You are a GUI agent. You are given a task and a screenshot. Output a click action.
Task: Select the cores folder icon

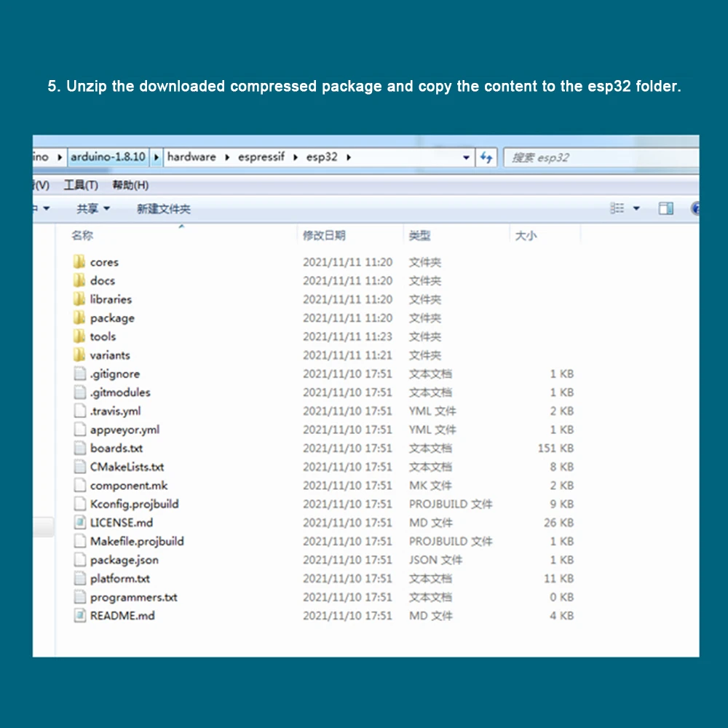tap(79, 262)
